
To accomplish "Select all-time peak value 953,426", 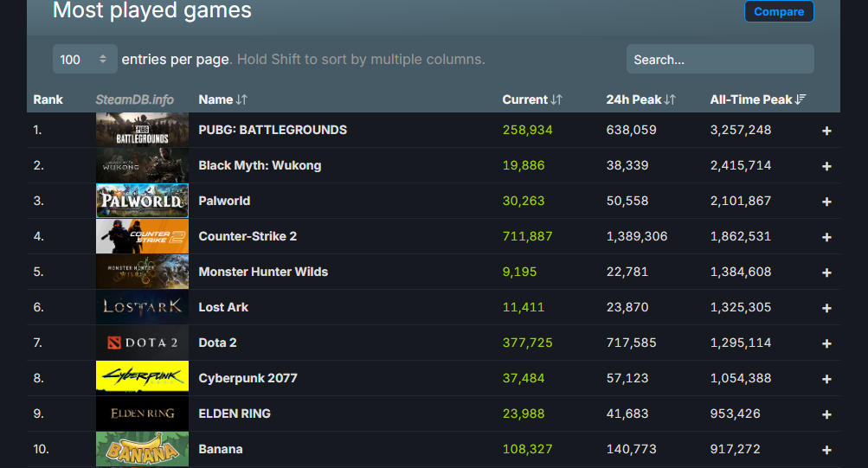I will pyautogui.click(x=735, y=414).
